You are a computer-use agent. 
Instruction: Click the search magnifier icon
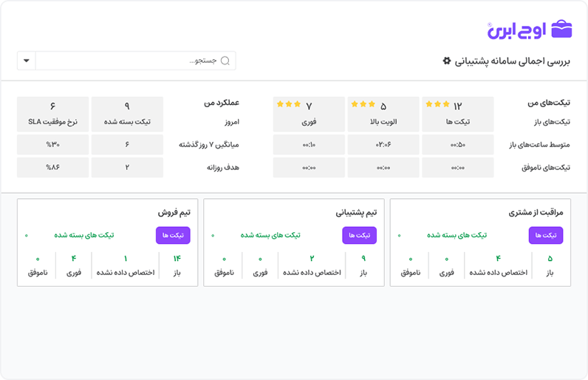225,61
